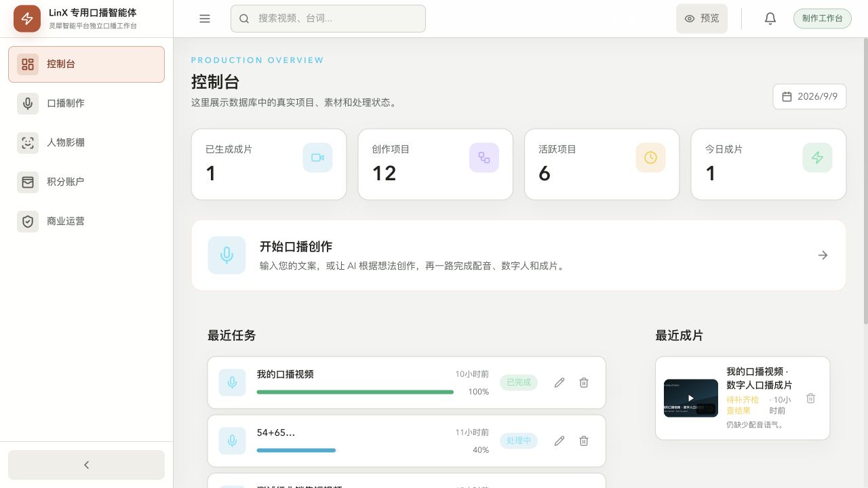Click the 10小时前 timestamp in the task list
Image resolution: width=868 pixels, height=488 pixels.
pos(472,374)
